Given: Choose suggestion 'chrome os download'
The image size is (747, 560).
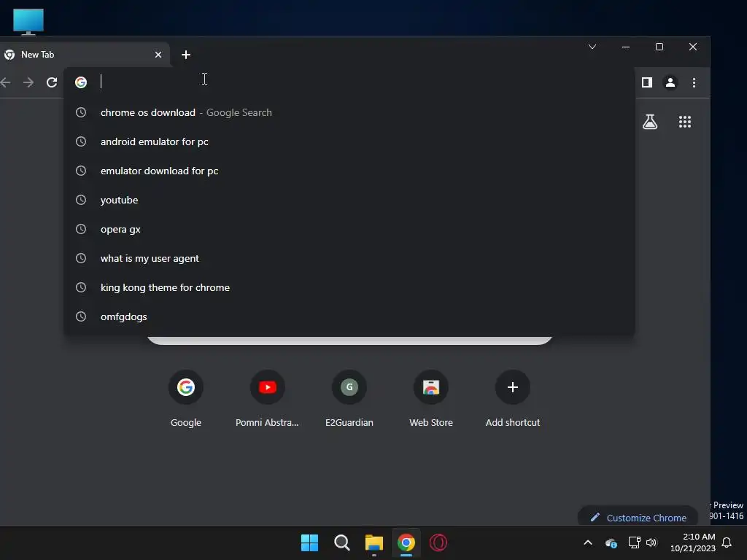Looking at the screenshot, I should 349,112.
